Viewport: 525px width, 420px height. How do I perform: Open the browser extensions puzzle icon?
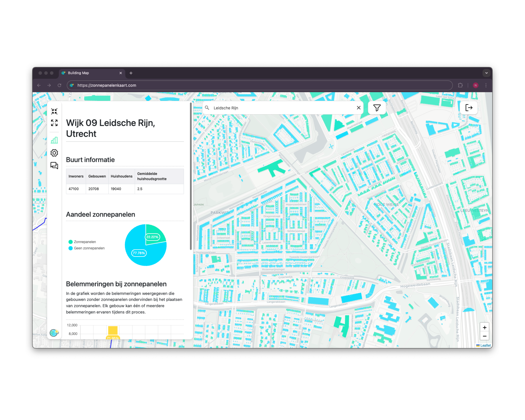(x=460, y=85)
